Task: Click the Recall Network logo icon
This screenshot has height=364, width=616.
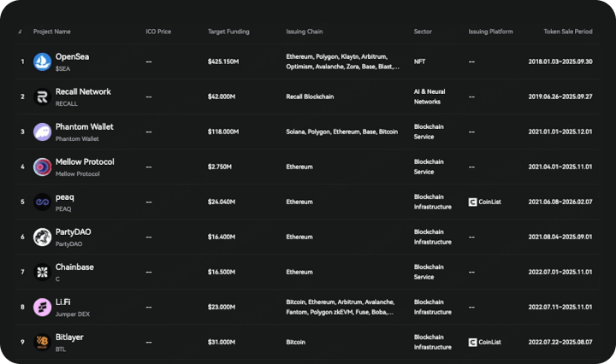Action: 42,97
